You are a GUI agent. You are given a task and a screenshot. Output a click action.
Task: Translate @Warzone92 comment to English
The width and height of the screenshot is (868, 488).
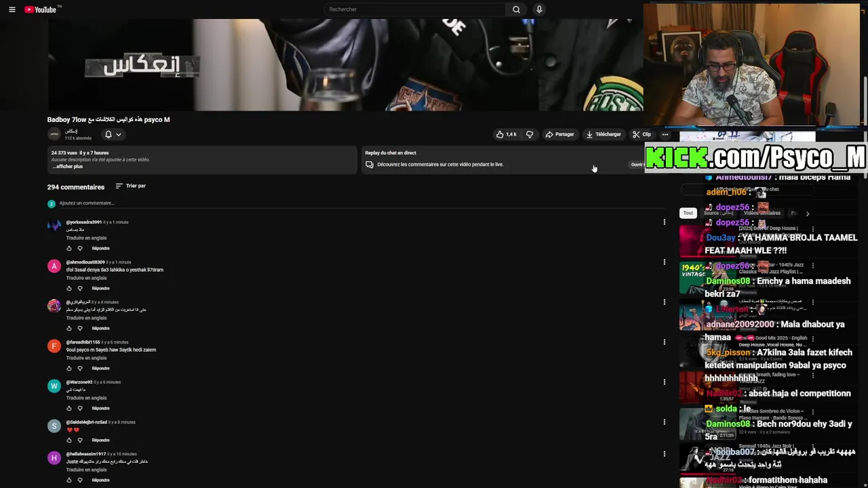point(86,398)
